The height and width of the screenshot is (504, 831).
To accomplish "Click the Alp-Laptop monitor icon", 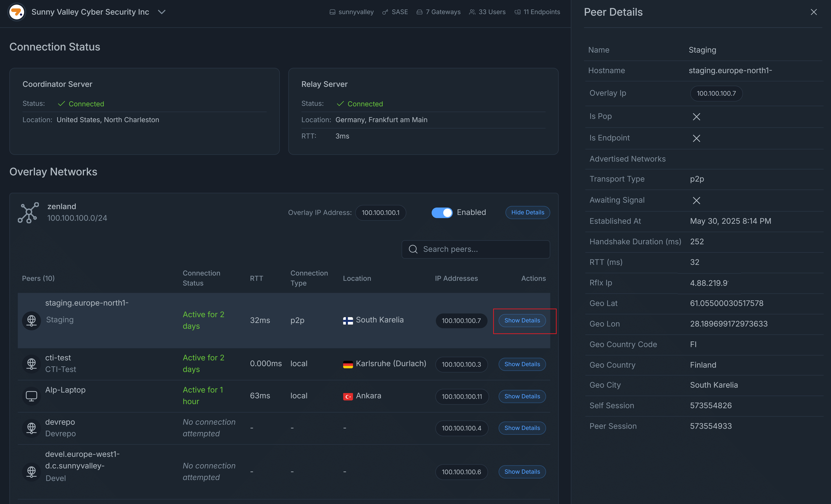I will click(x=31, y=396).
